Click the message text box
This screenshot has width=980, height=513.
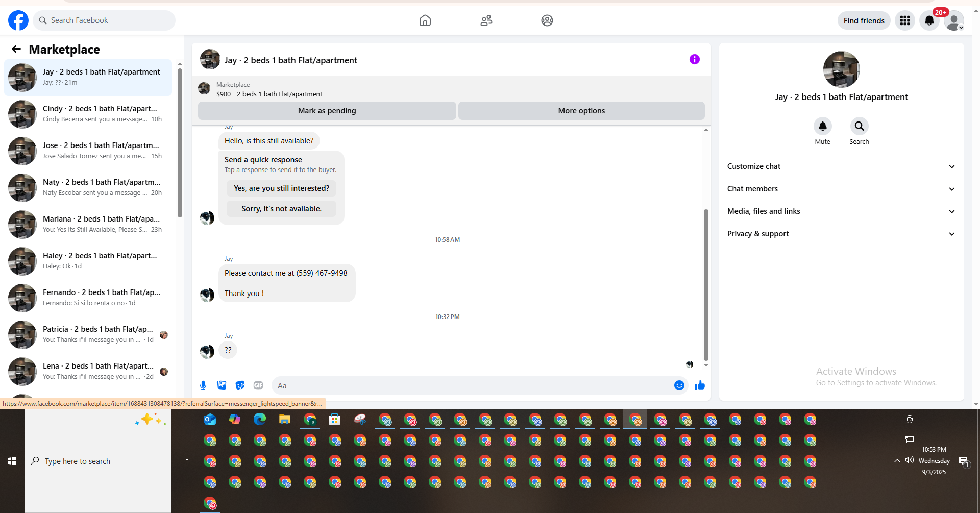point(473,386)
